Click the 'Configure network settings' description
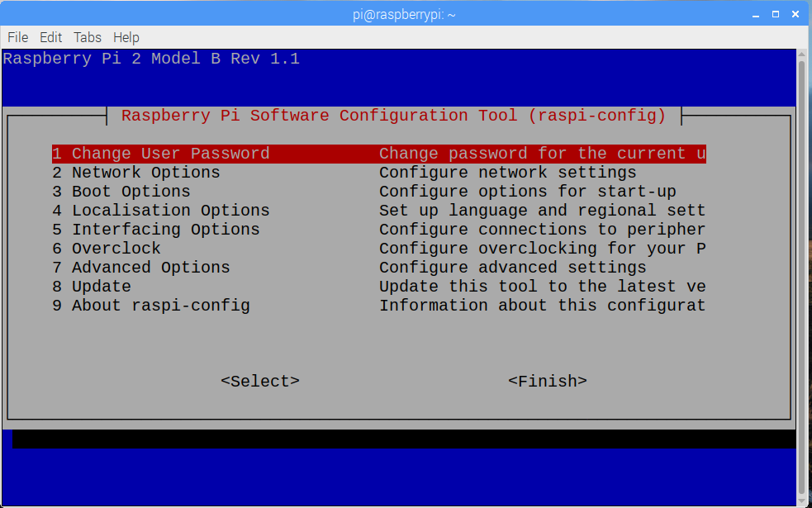Screen dimensions: 812x508 (x=507, y=173)
